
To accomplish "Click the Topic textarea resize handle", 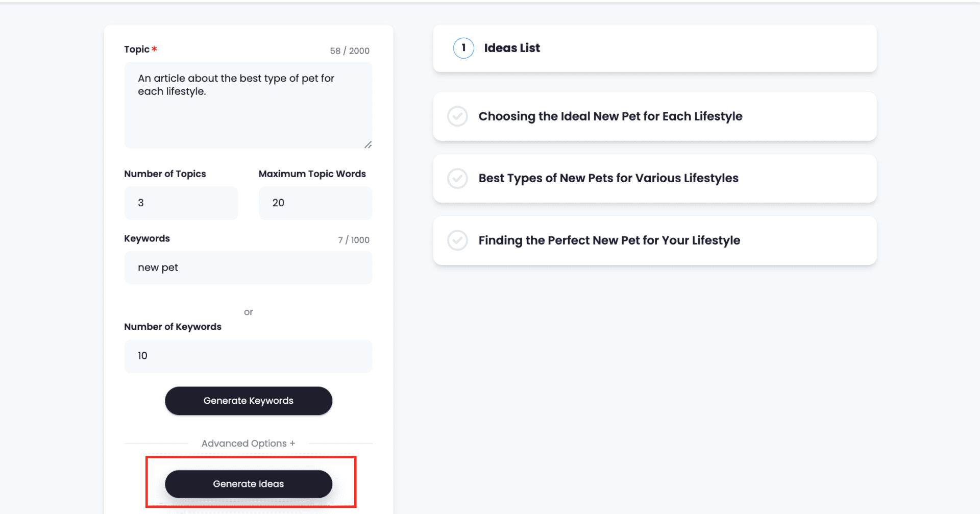I will point(367,145).
